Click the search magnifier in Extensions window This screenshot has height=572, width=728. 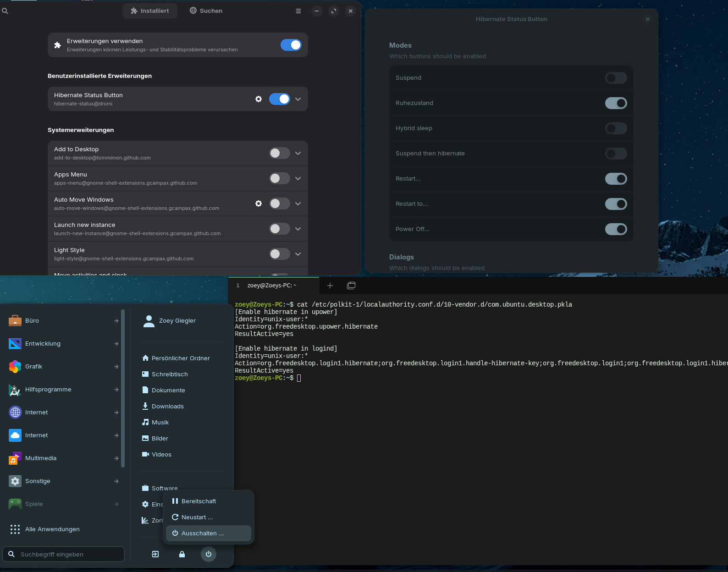[5, 11]
